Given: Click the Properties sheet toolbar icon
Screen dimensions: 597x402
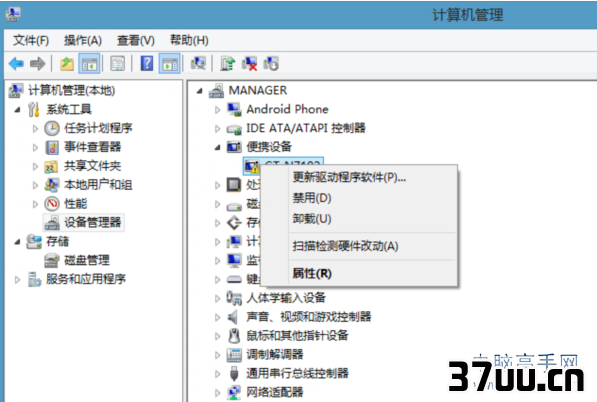Looking at the screenshot, I should (x=118, y=64).
